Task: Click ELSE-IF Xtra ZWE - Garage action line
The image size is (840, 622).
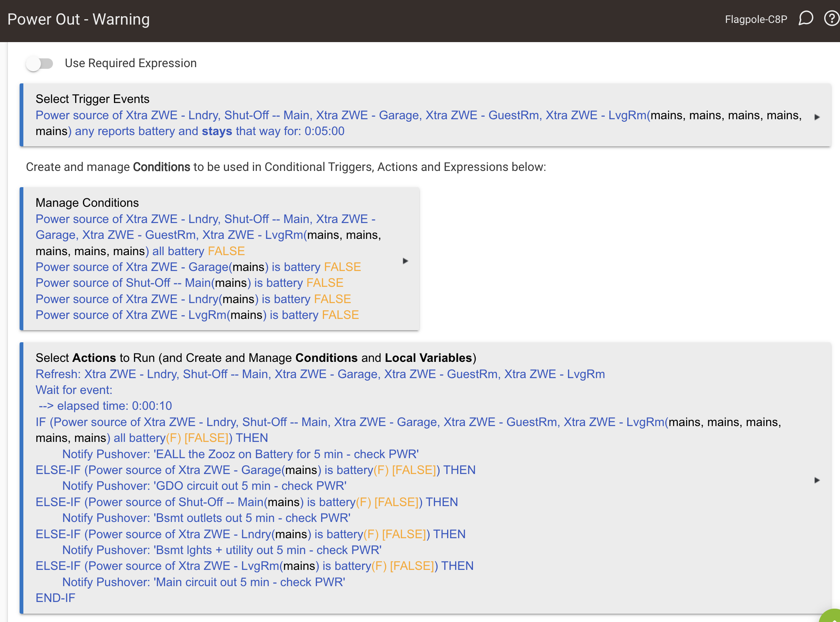Action: pyautogui.click(x=256, y=470)
